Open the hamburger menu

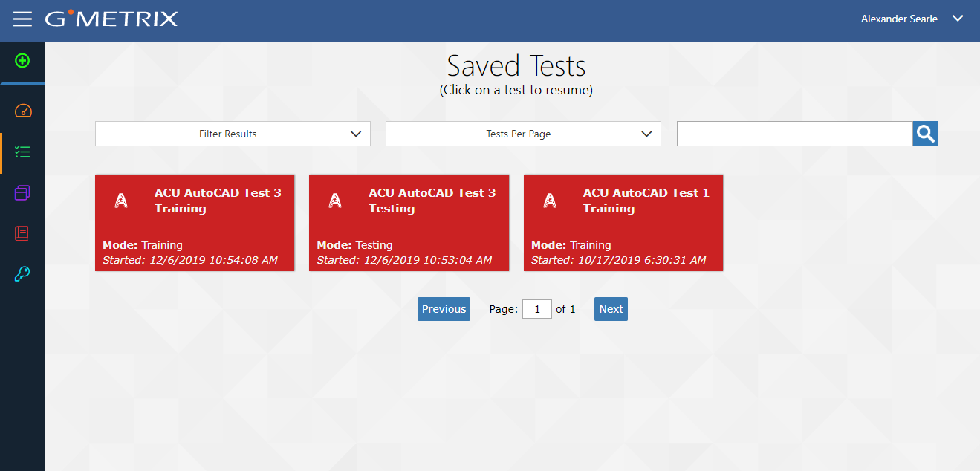tap(22, 19)
